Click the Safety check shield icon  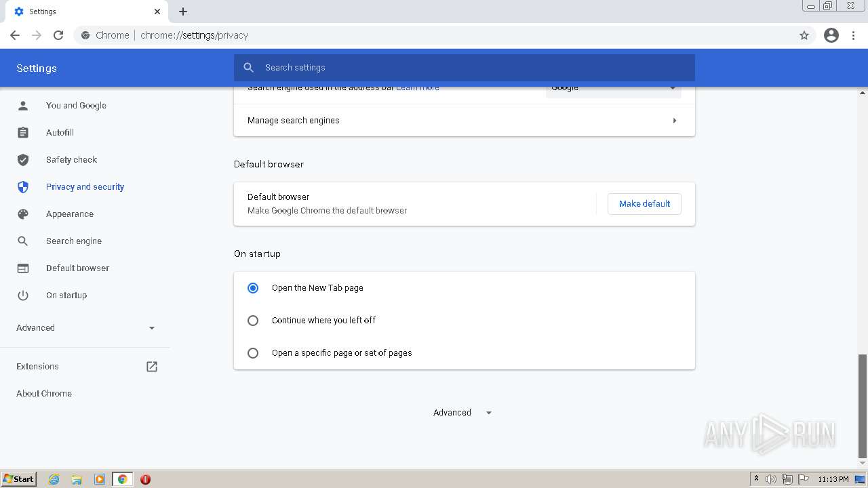[x=23, y=160]
